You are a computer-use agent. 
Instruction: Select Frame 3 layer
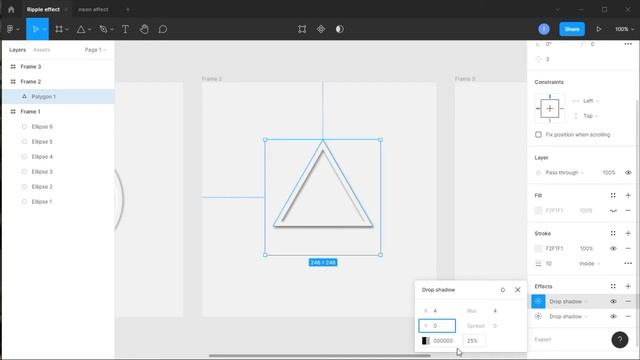tap(58, 67)
